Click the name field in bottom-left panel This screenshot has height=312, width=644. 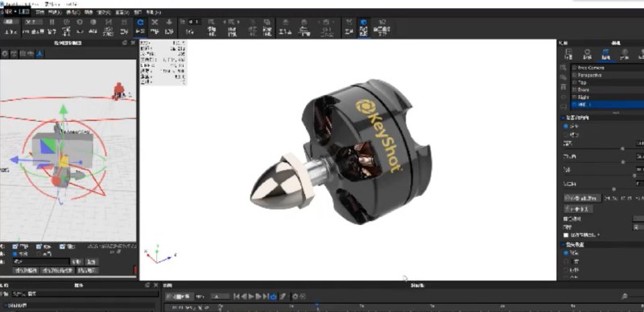85,294
